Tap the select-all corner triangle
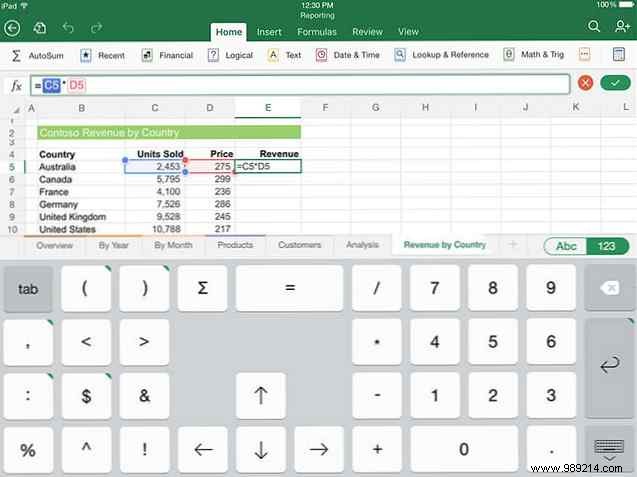Image resolution: width=637 pixels, height=477 pixels. [16, 110]
